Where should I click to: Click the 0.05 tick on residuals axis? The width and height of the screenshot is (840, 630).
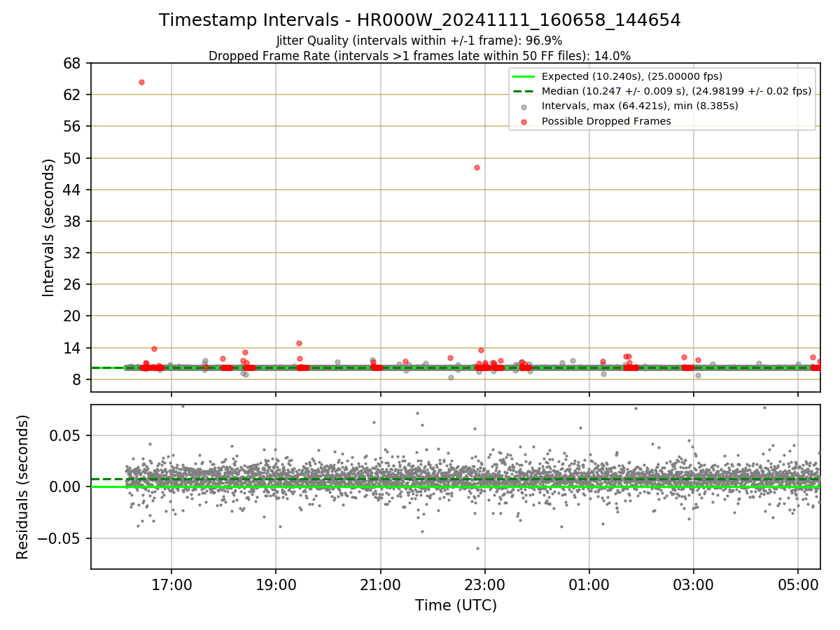[x=68, y=435]
